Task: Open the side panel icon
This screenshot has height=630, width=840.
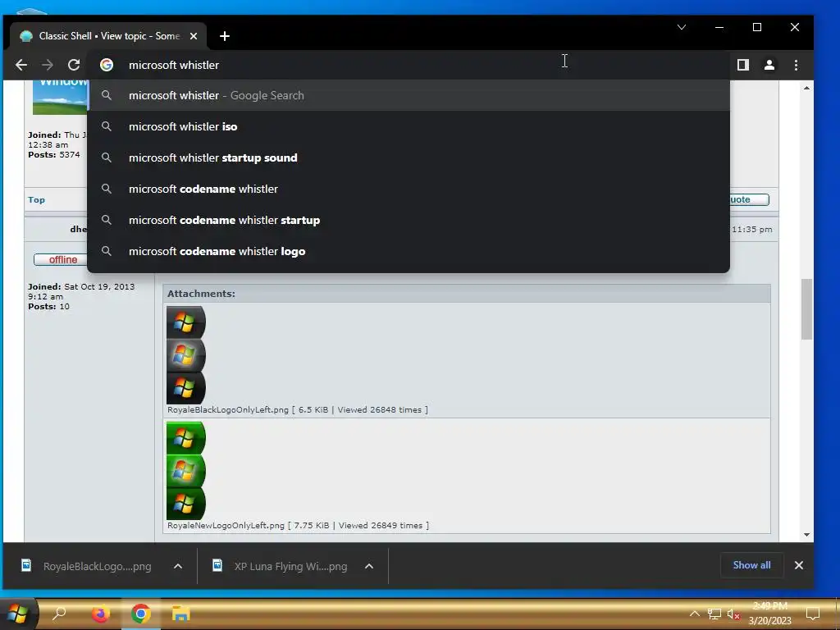Action: [743, 65]
